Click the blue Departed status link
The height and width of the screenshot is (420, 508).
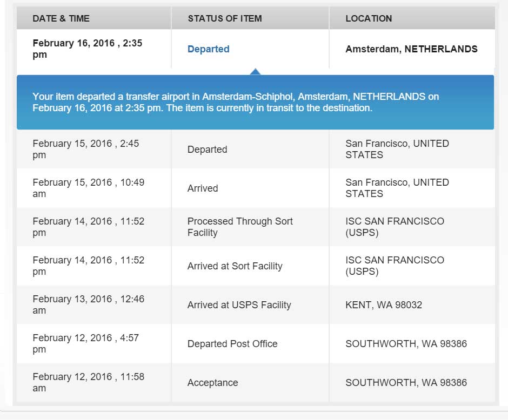(x=208, y=49)
